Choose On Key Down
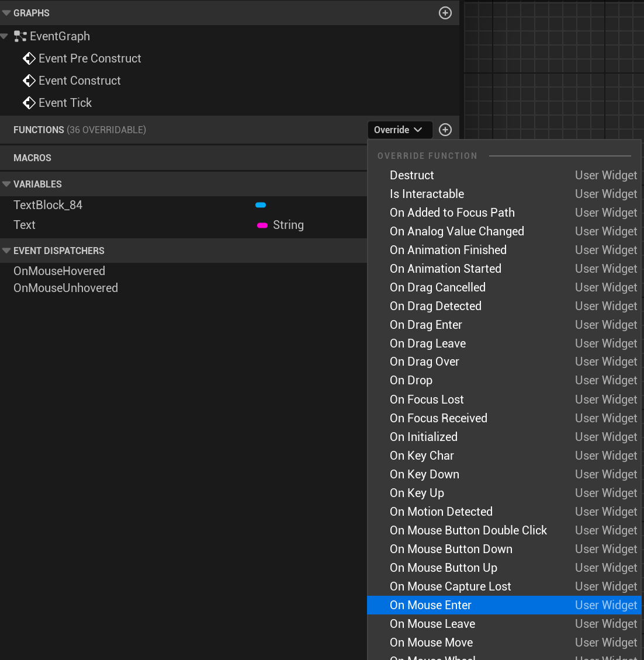Image resolution: width=644 pixels, height=660 pixels. (x=504, y=474)
